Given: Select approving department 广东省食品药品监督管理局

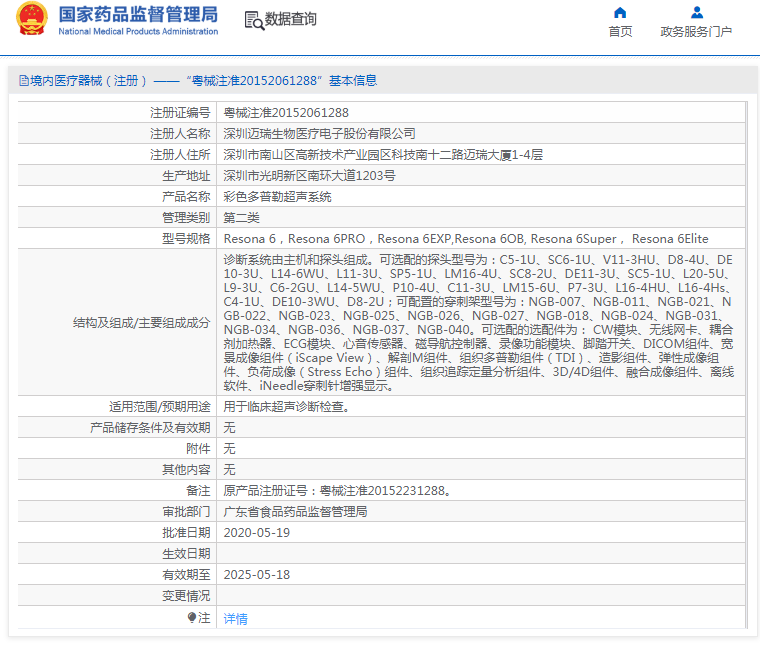Looking at the screenshot, I should point(295,511).
